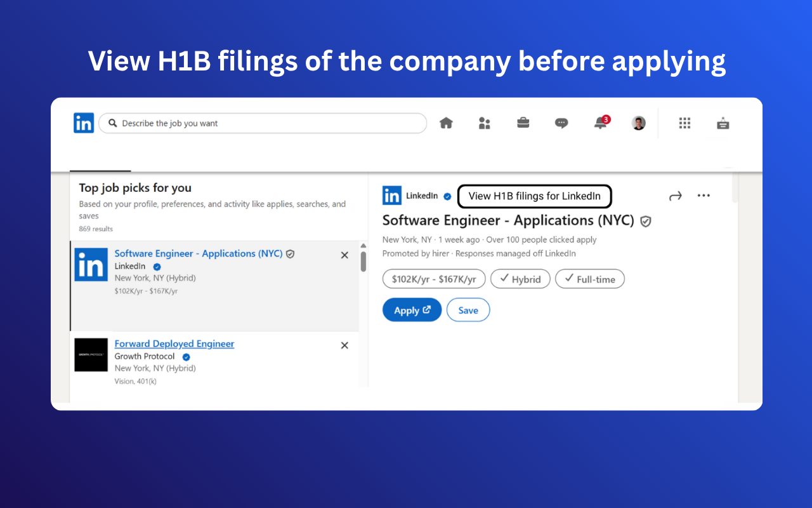The height and width of the screenshot is (508, 812).
Task: Open Notifications bell with 3 badge
Action: click(x=601, y=123)
